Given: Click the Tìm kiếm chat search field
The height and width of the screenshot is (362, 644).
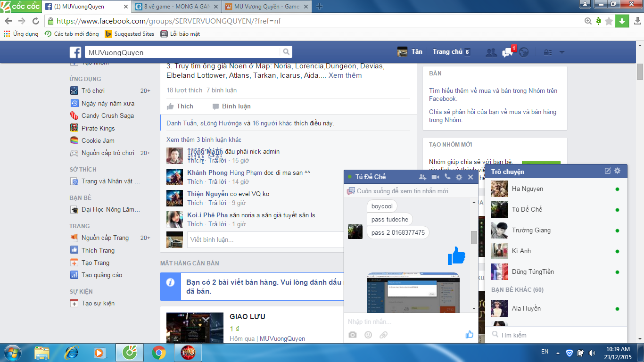Looking at the screenshot, I should tap(556, 335).
